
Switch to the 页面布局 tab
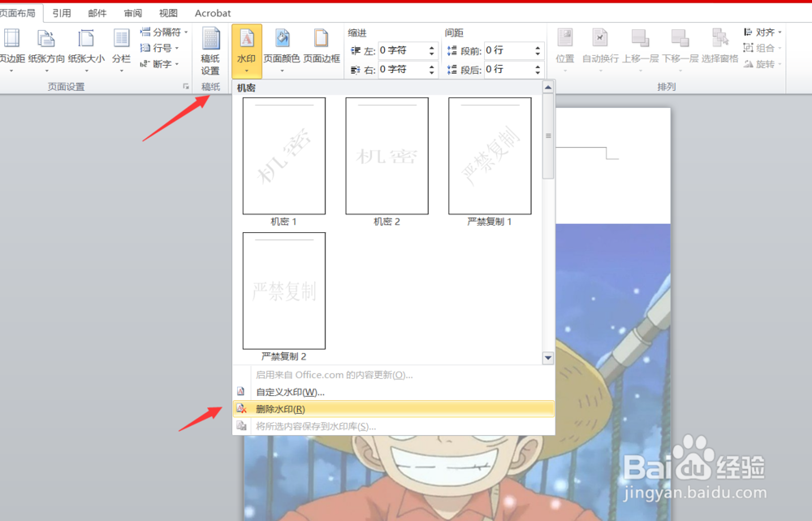tap(19, 13)
